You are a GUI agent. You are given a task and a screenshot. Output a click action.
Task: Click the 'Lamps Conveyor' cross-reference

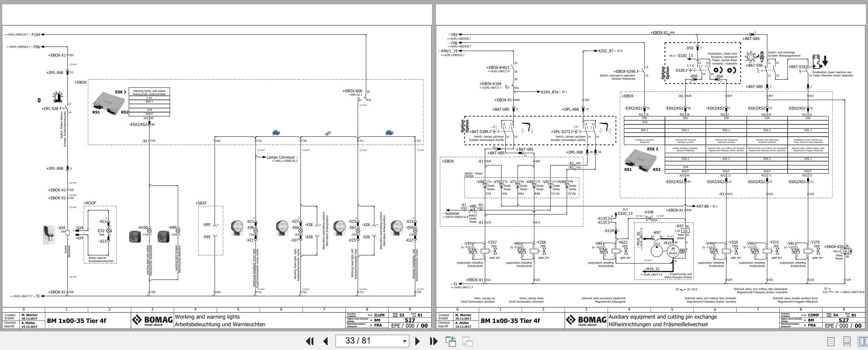[282, 157]
